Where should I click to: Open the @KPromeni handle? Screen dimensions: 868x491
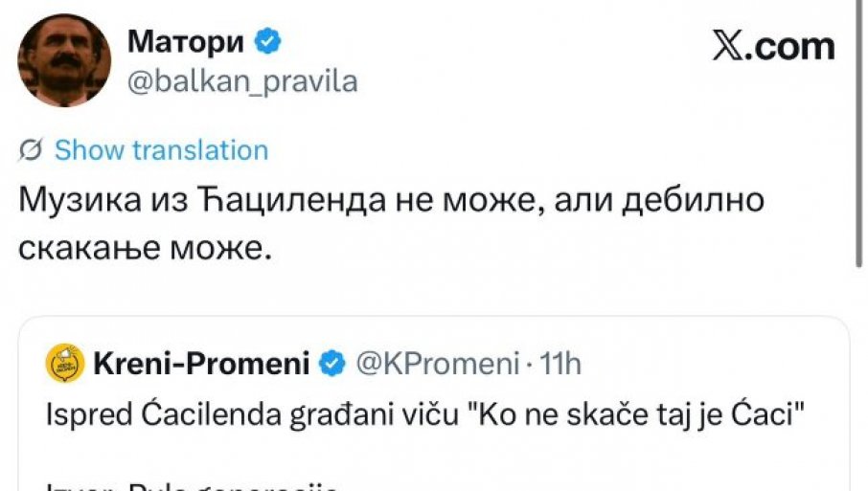(x=437, y=364)
